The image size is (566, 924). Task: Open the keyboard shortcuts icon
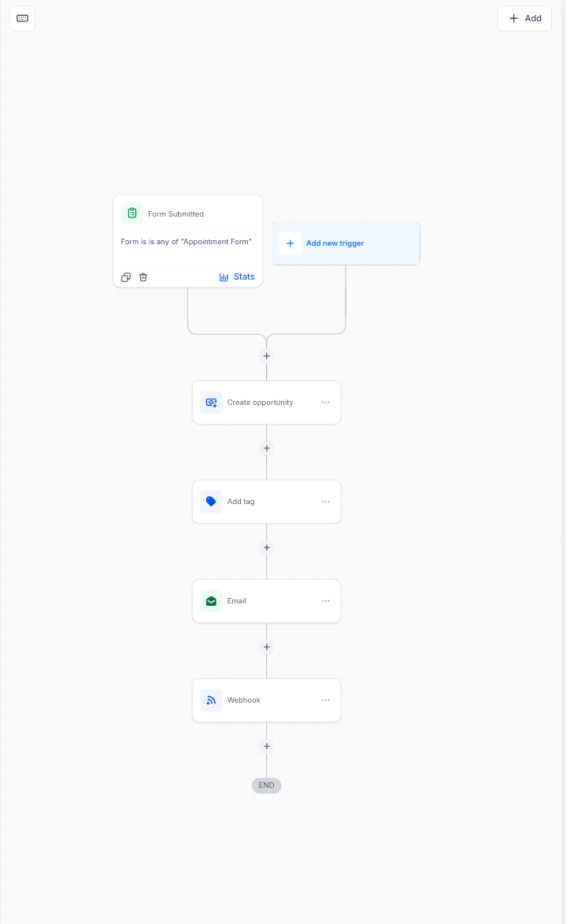pos(22,18)
